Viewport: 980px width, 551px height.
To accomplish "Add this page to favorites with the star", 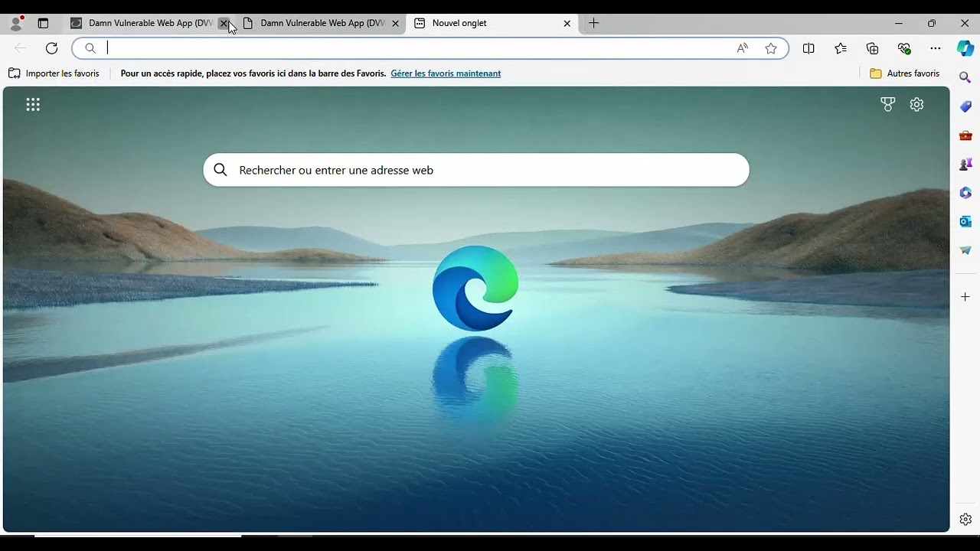I will tap(771, 48).
